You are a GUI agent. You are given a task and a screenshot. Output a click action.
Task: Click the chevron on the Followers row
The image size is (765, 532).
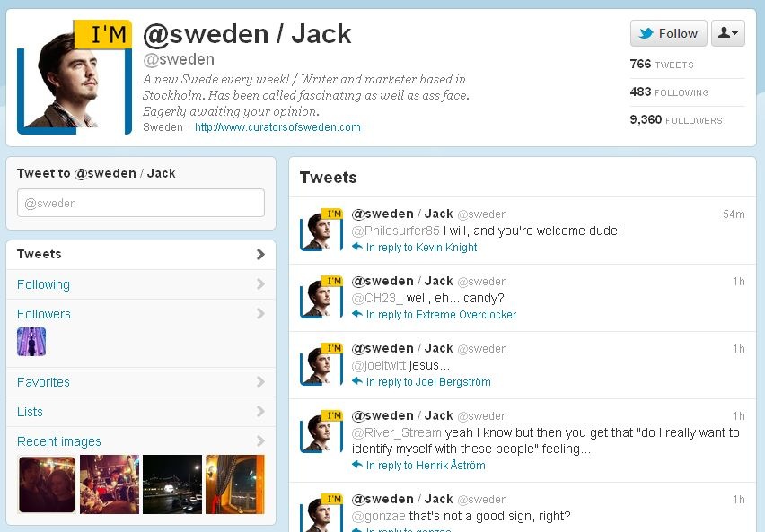pyautogui.click(x=260, y=313)
